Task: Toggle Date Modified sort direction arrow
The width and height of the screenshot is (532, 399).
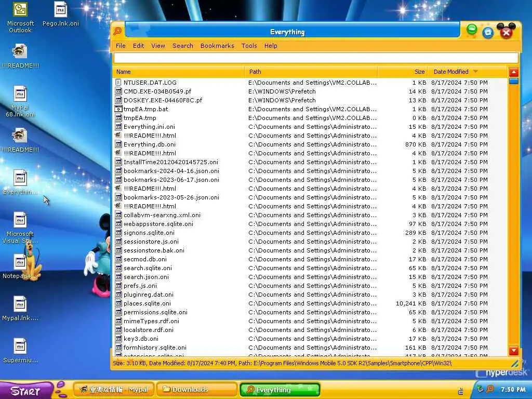Action: [x=475, y=71]
